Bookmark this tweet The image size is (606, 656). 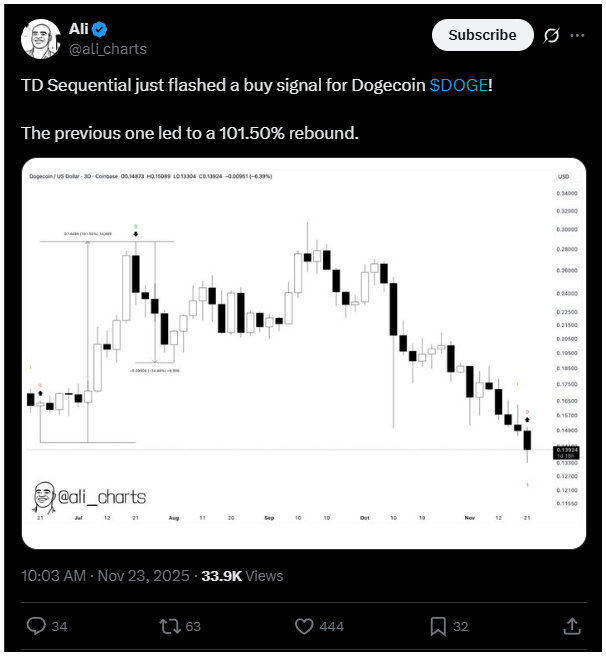(x=438, y=626)
